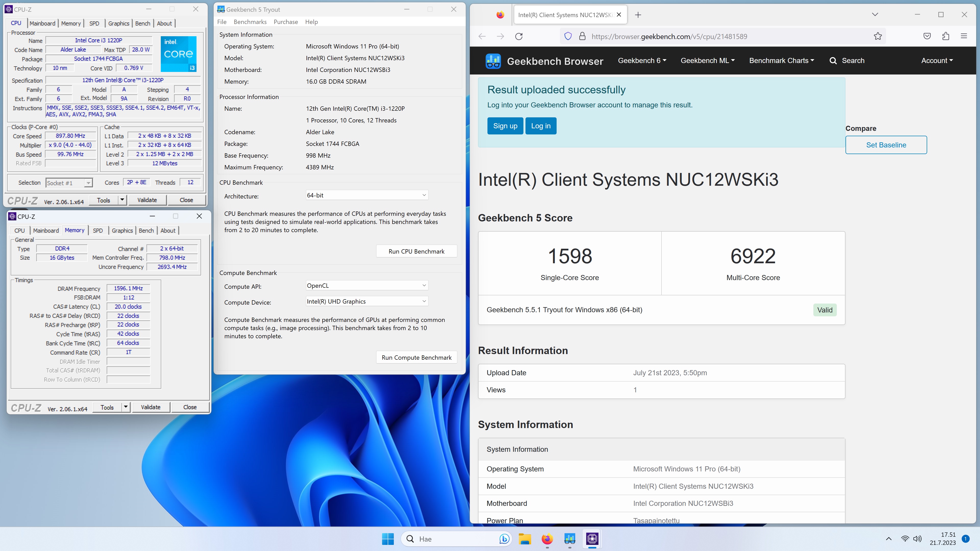
Task: Open the Help menu in Geekbench 5
Action: 311,22
